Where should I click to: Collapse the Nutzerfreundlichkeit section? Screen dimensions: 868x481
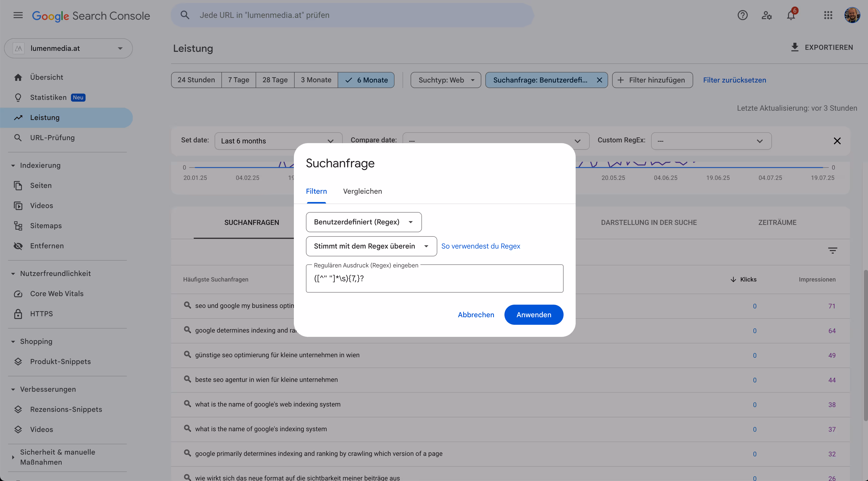pos(13,273)
